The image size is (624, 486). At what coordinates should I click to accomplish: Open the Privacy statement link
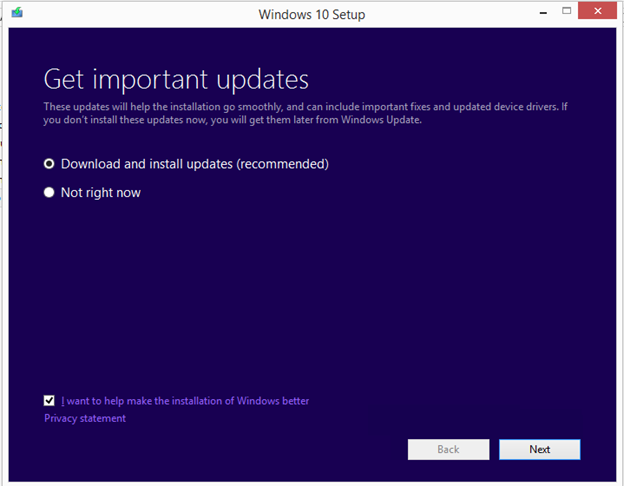click(85, 418)
